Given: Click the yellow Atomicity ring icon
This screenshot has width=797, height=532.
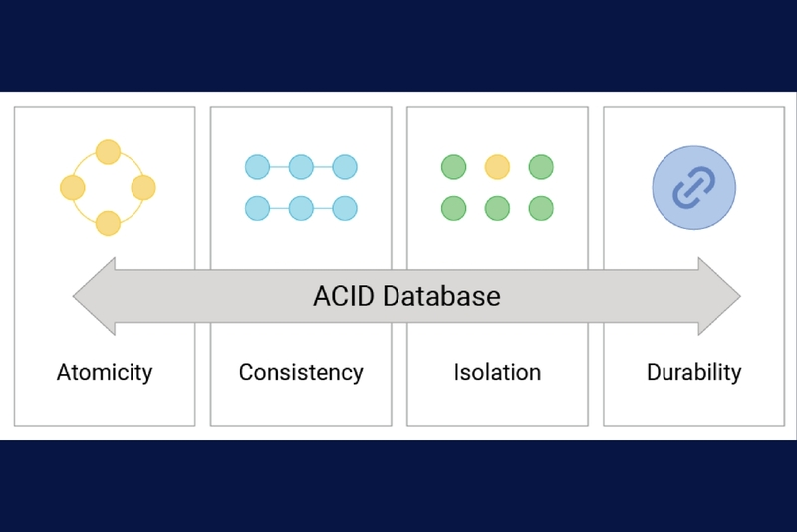Looking at the screenshot, I should 108,188.
